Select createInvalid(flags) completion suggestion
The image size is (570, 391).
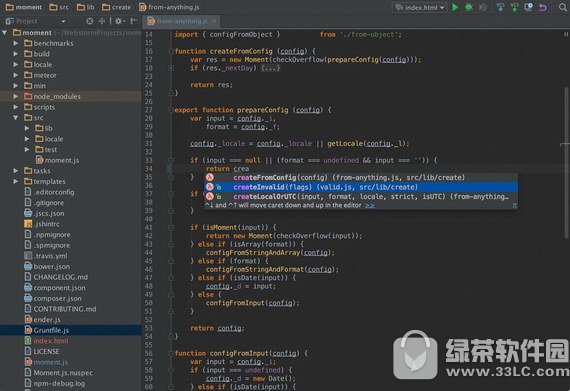point(361,187)
